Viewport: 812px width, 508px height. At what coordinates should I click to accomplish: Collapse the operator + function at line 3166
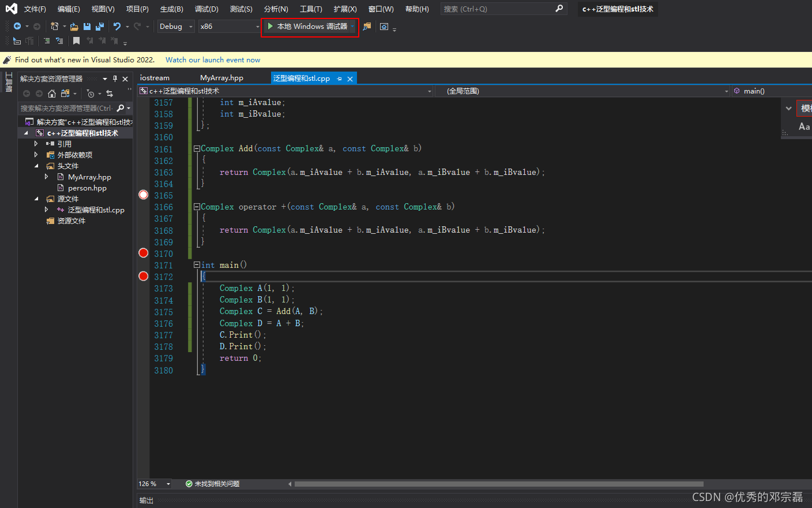[x=197, y=207]
